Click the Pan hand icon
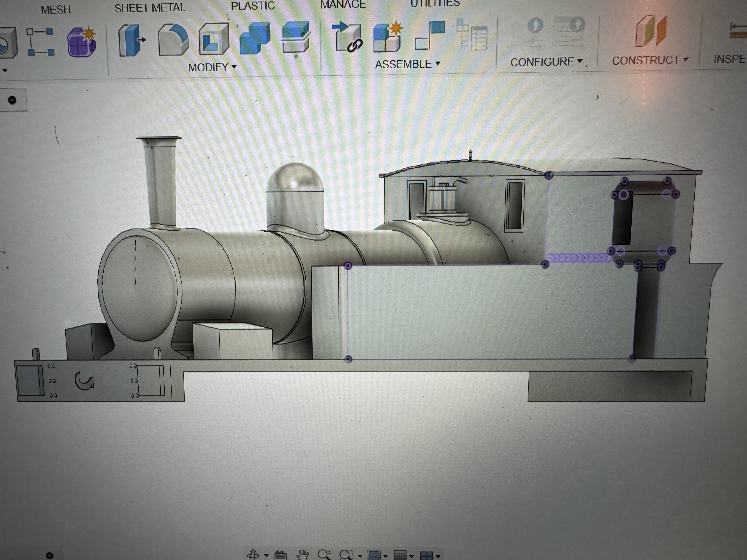747x560 pixels. (302, 554)
